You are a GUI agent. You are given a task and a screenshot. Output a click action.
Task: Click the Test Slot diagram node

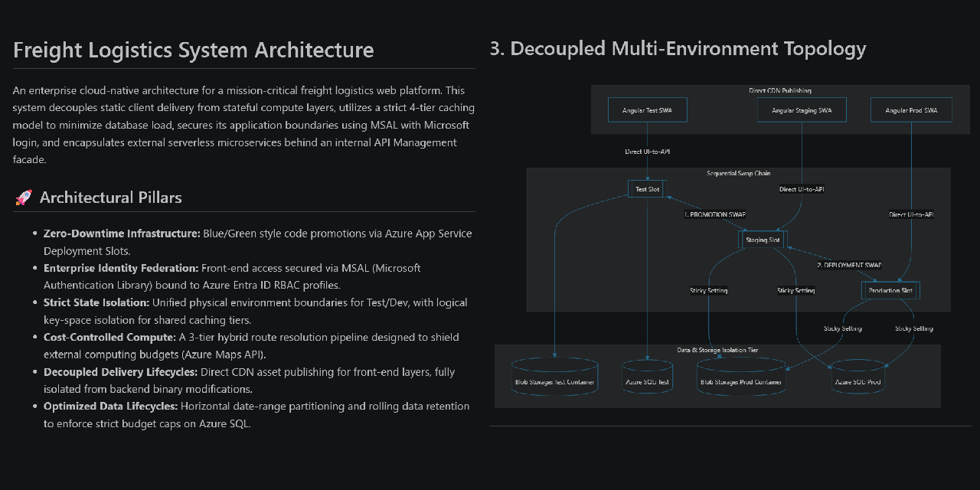click(x=648, y=188)
